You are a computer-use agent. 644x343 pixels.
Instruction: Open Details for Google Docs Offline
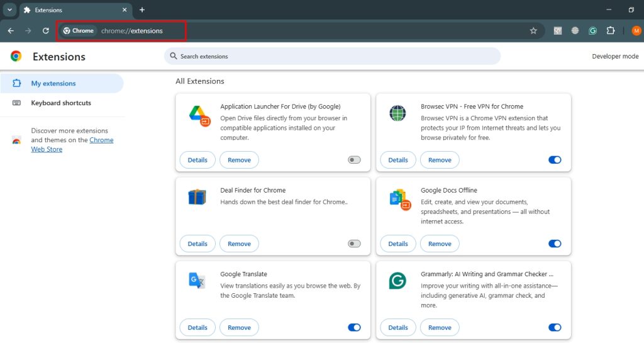pyautogui.click(x=398, y=244)
